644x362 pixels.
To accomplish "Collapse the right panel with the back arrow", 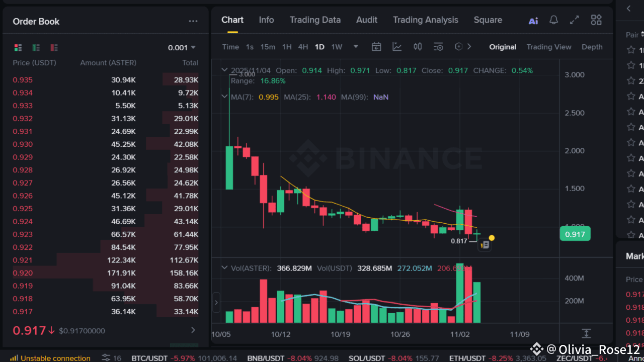I will [x=628, y=9].
